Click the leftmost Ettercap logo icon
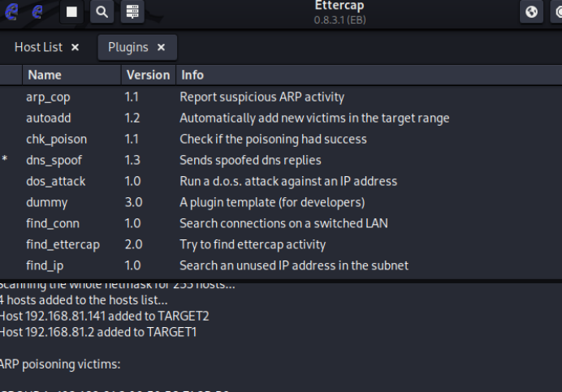The image size is (562, 392). (x=13, y=11)
